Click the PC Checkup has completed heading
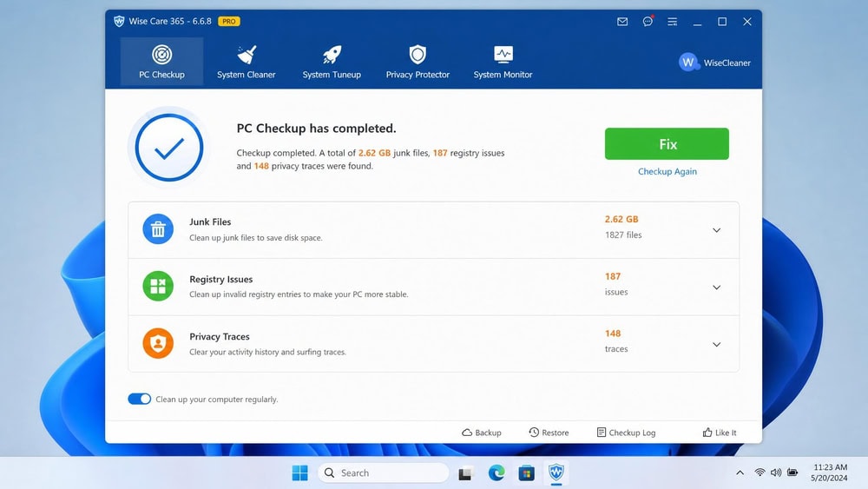The image size is (868, 489). 316,129
